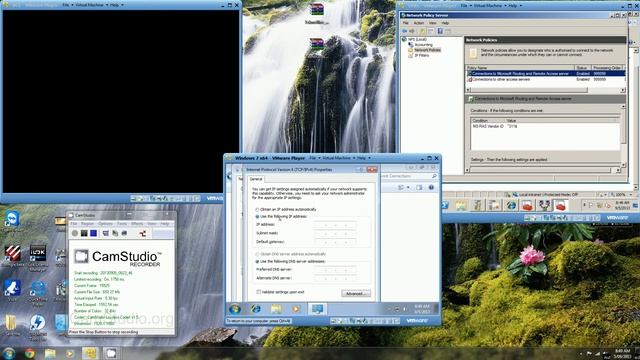640x360 pixels.
Task: Click Help icon in Network Policy Server toolbar
Action: 440,31
